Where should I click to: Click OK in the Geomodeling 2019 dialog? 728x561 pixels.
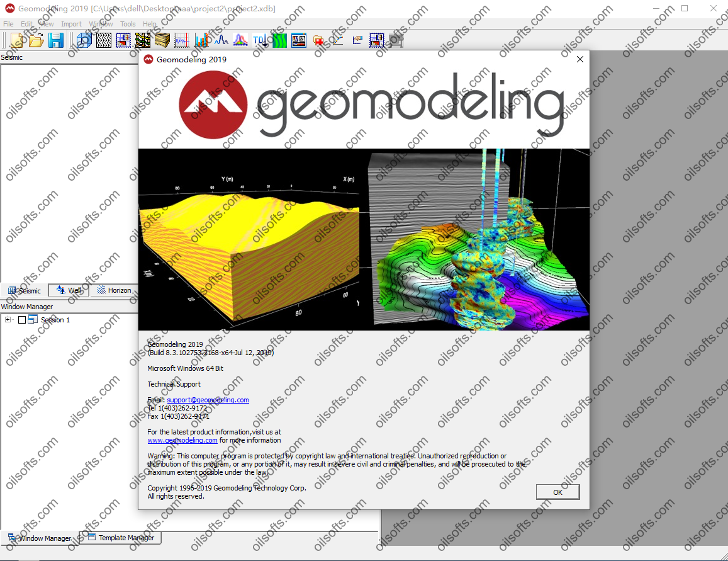557,492
